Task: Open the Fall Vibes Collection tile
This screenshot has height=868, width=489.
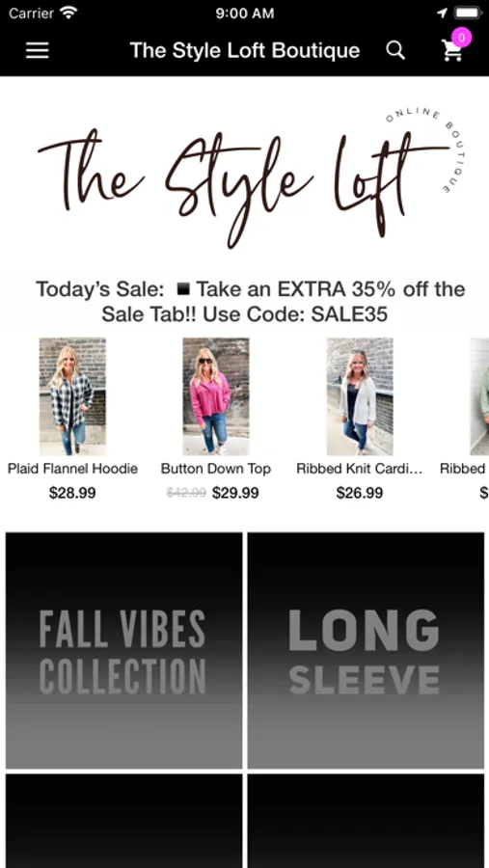Action: click(124, 650)
